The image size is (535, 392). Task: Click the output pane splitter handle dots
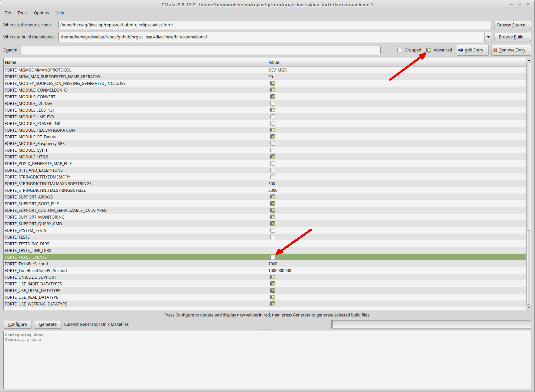point(267,330)
